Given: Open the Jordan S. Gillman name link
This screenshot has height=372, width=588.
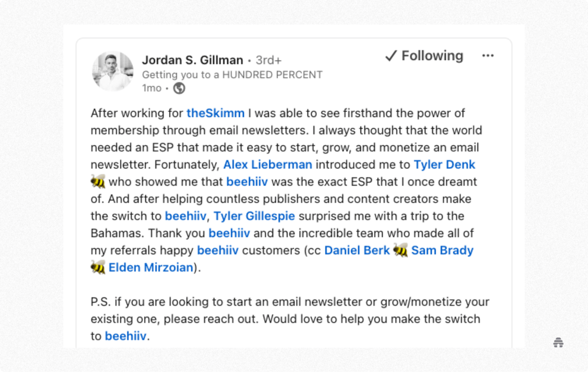Looking at the screenshot, I should 193,60.
